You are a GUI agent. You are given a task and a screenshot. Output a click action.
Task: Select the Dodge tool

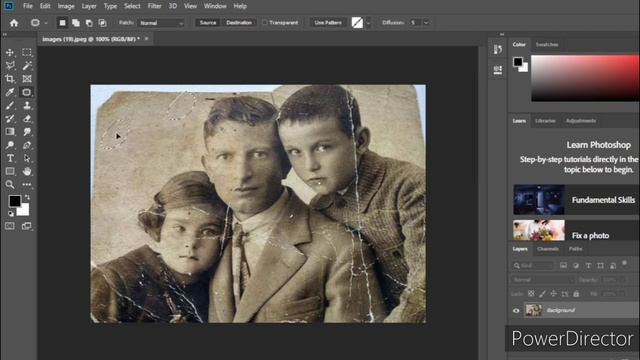click(10, 145)
